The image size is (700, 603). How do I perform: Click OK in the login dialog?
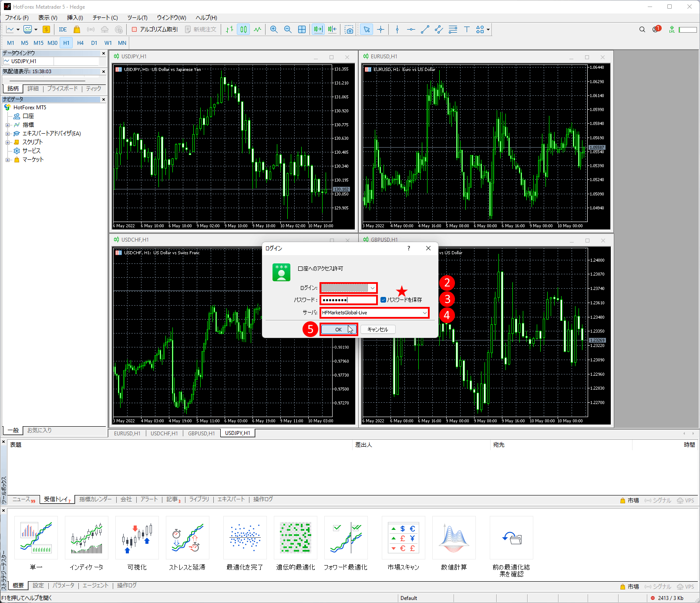point(338,330)
